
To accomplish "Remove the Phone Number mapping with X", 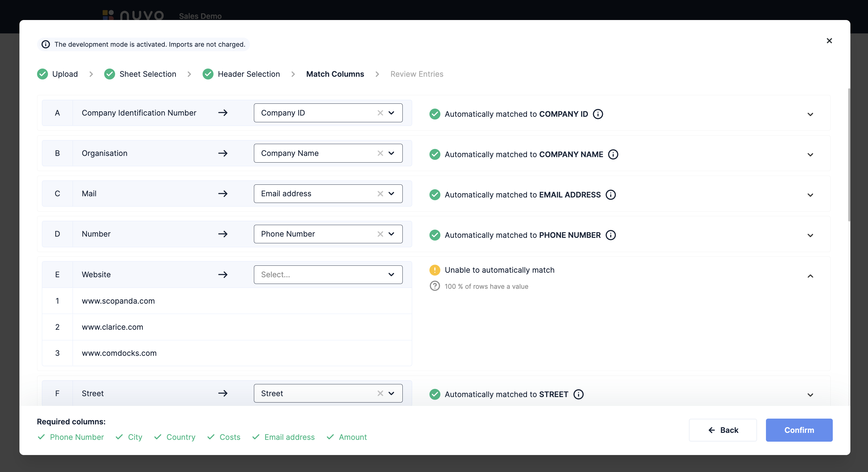I will 380,234.
